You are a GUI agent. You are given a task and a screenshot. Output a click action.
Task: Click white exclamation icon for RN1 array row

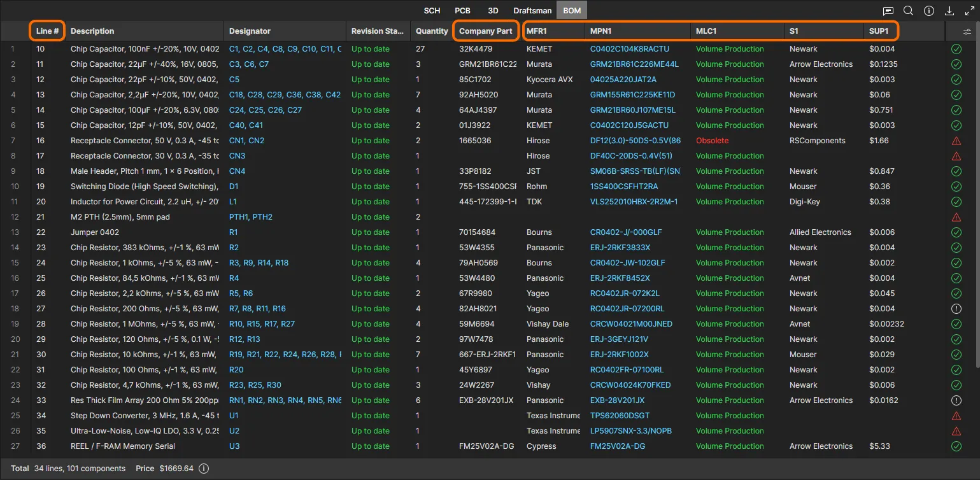coord(956,400)
